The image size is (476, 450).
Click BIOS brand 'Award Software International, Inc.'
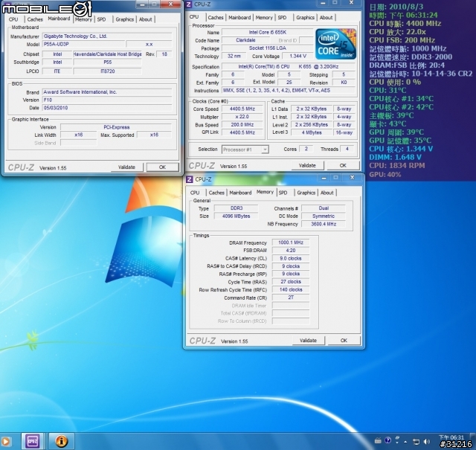107,92
